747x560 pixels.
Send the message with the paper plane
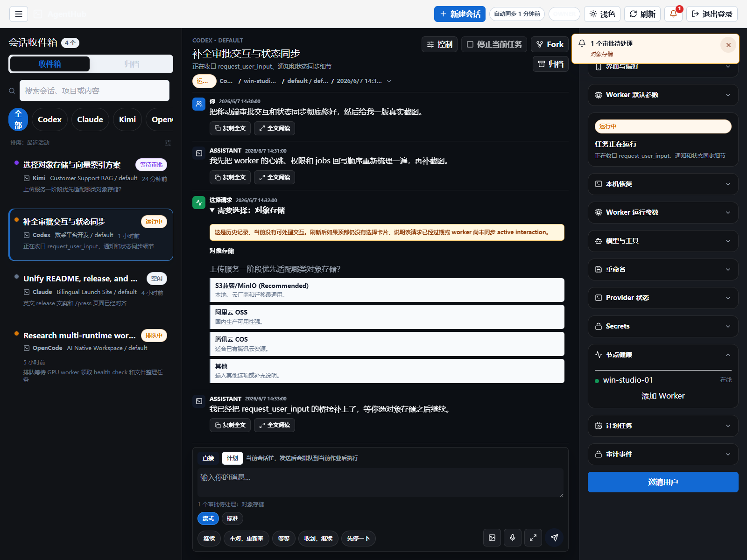pyautogui.click(x=554, y=538)
